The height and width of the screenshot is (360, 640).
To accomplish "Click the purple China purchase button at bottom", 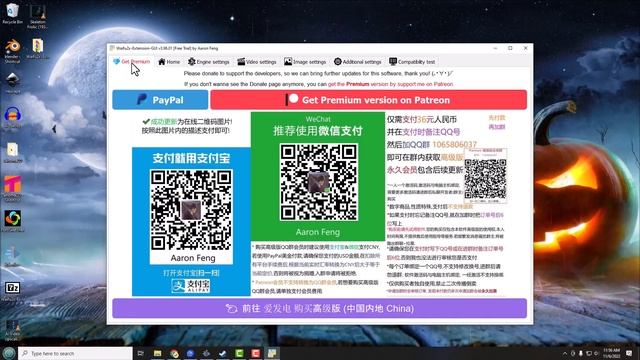I will 320,308.
